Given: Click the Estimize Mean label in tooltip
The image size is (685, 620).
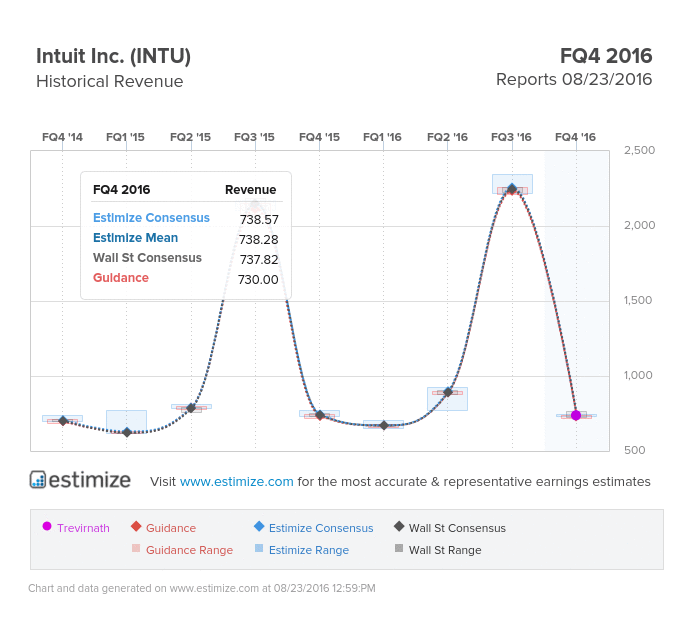Looking at the screenshot, I should [135, 238].
